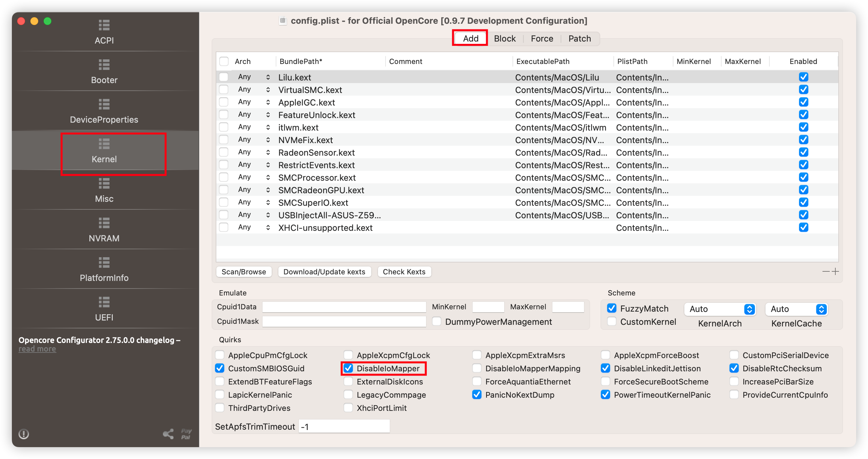Click the plus button to add kext

coord(835,271)
